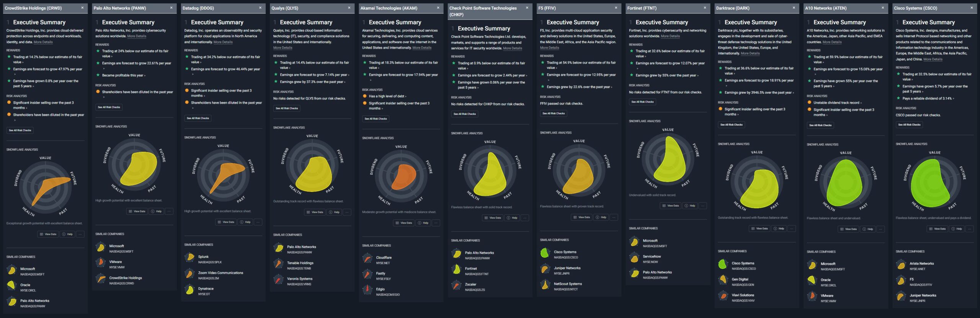Click Help under the Qualys snowflake
This screenshot has height=318, width=980.
point(334,212)
